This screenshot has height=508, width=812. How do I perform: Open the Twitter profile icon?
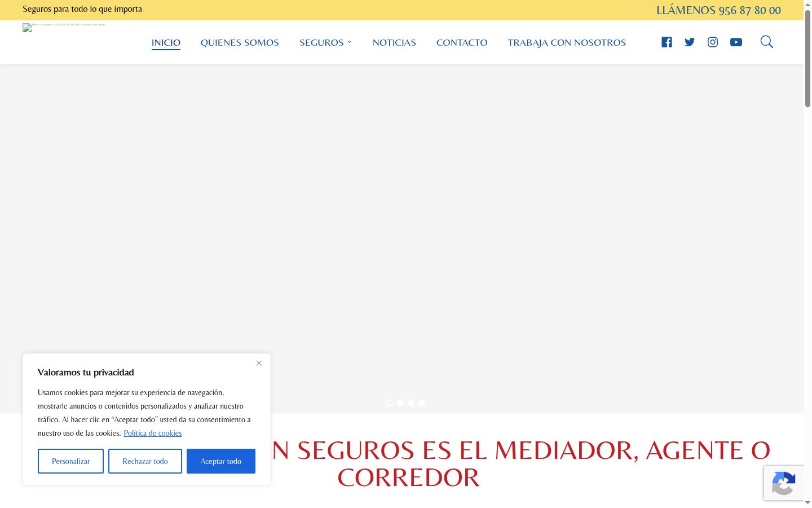click(690, 42)
